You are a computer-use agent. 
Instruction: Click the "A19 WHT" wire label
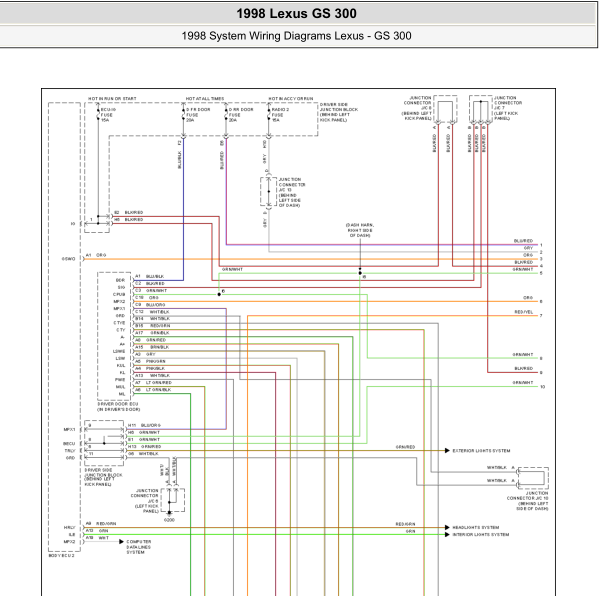point(97,538)
